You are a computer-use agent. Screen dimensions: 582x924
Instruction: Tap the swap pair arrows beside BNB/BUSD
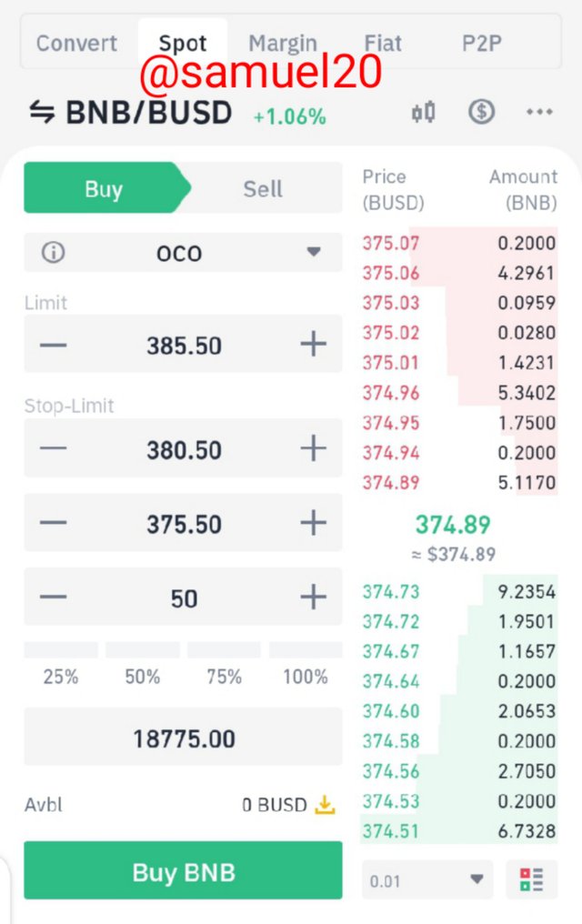42,112
